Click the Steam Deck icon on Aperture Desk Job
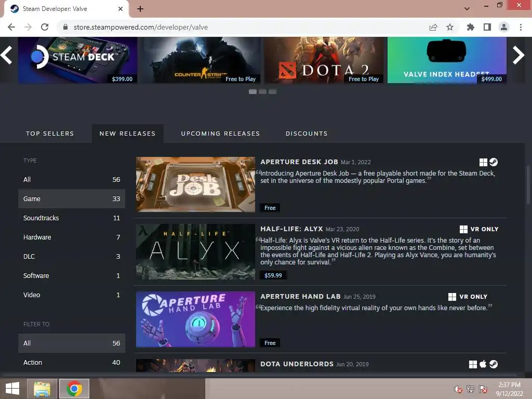 click(x=494, y=162)
